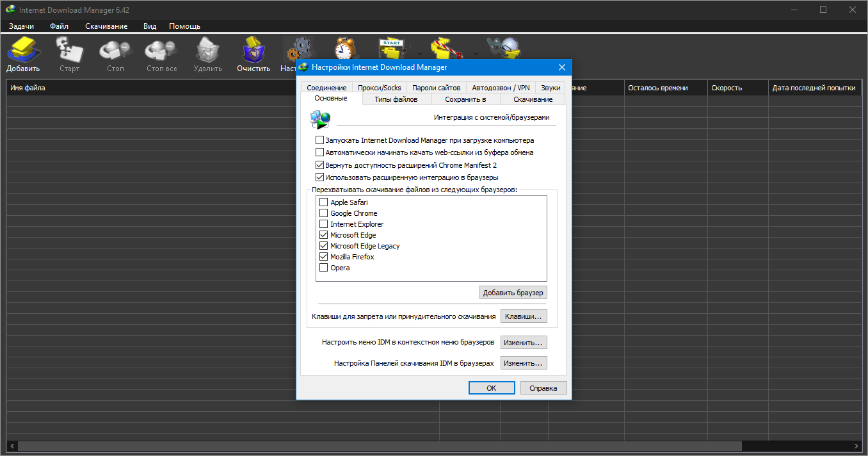This screenshot has width=868, height=456.
Task: Switch to the Автодозвон / VPN tab
Action: (x=501, y=88)
